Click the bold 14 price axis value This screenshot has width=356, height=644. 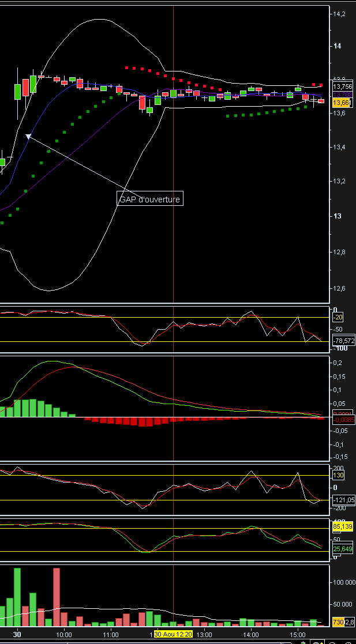337,46
